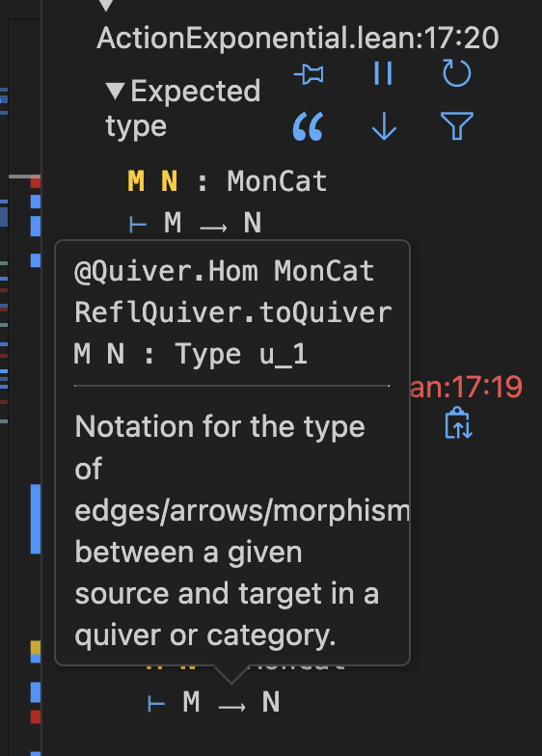This screenshot has width=542, height=756.
Task: Copy expected type using the quote icon
Action: coord(309,127)
